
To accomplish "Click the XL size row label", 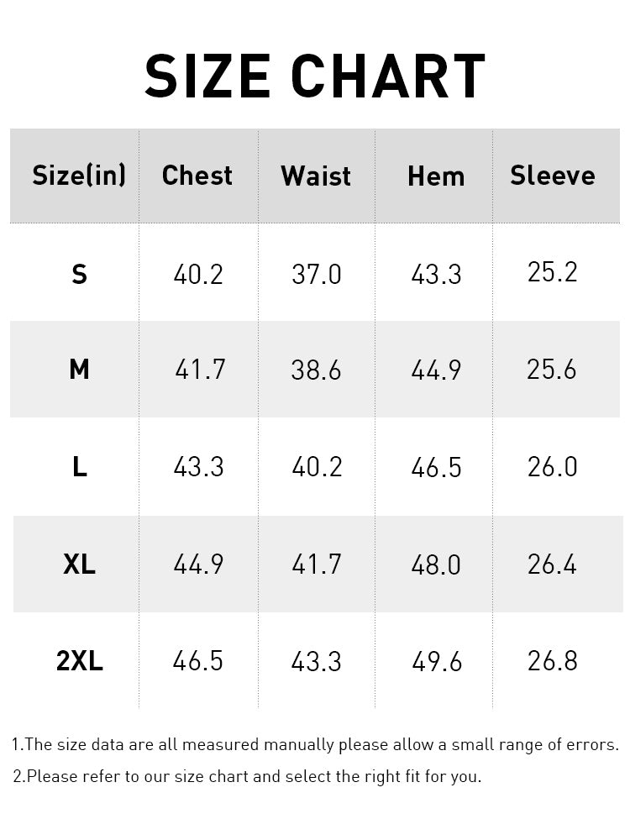I will 79,564.
